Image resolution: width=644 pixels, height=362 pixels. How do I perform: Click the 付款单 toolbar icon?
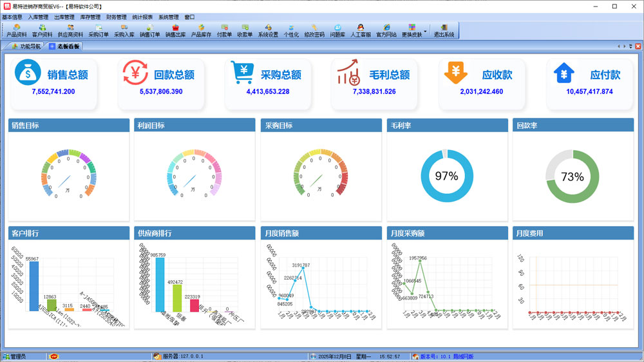click(x=224, y=30)
